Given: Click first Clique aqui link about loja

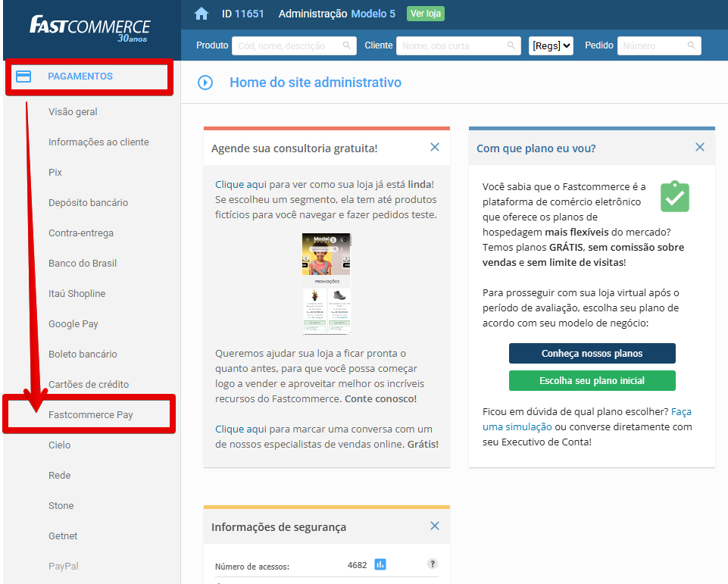Looking at the screenshot, I should 241,184.
